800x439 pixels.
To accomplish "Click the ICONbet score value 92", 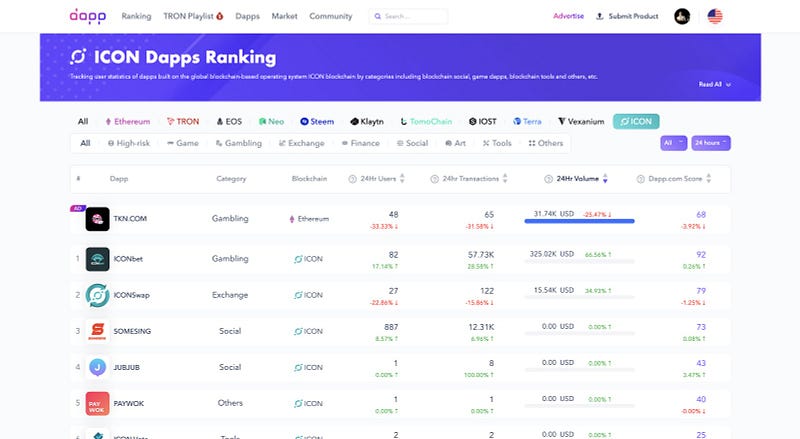I will 701,255.
